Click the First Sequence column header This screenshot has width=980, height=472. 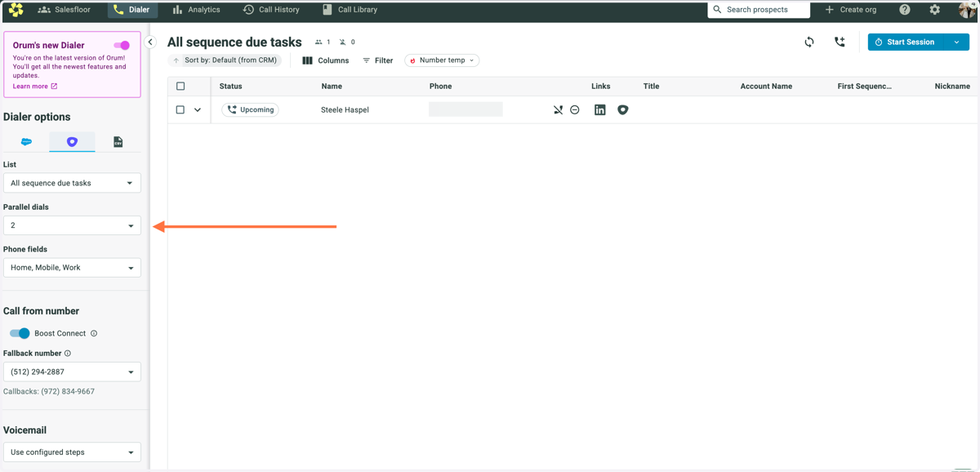pos(865,86)
